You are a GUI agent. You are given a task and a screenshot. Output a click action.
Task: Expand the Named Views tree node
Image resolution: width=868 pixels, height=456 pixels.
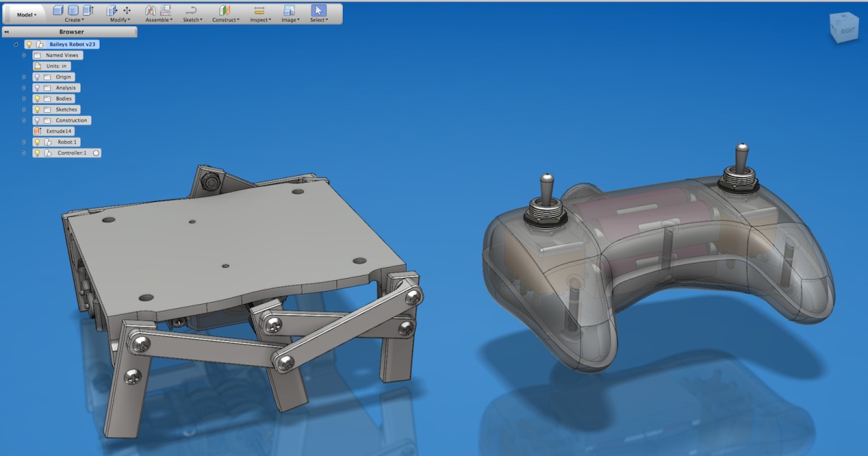pos(24,55)
